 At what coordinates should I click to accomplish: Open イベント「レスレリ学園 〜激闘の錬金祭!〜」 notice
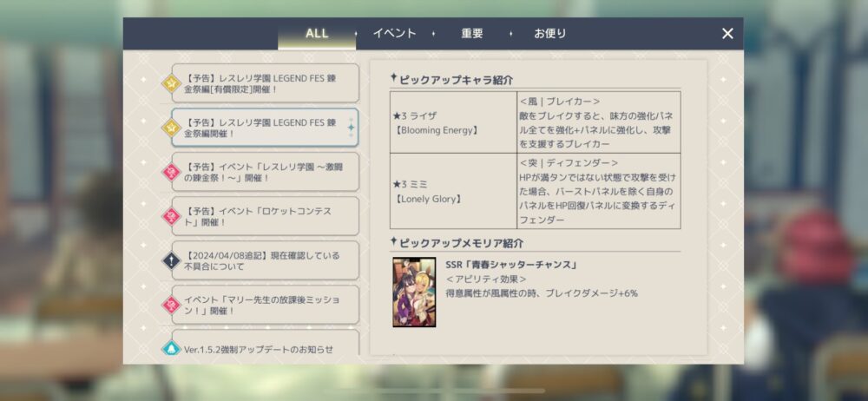point(265,172)
